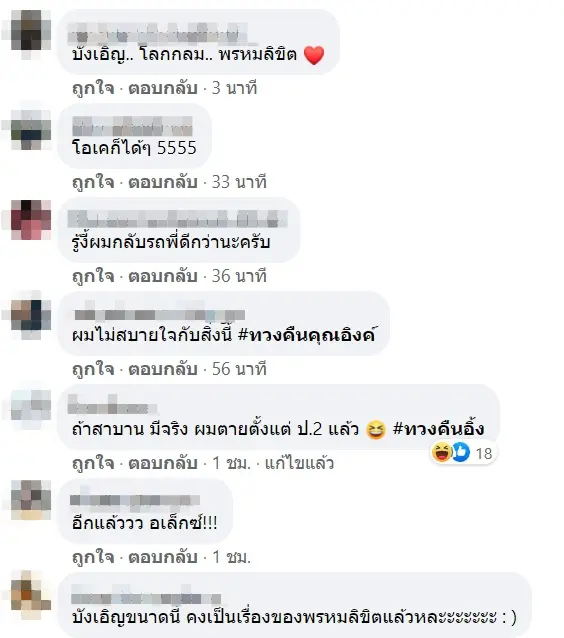Image resolution: width=564 pixels, height=638 pixels.
Task: Open the hashtag #ทวงคืนอิ้ง
Action: 439,429
